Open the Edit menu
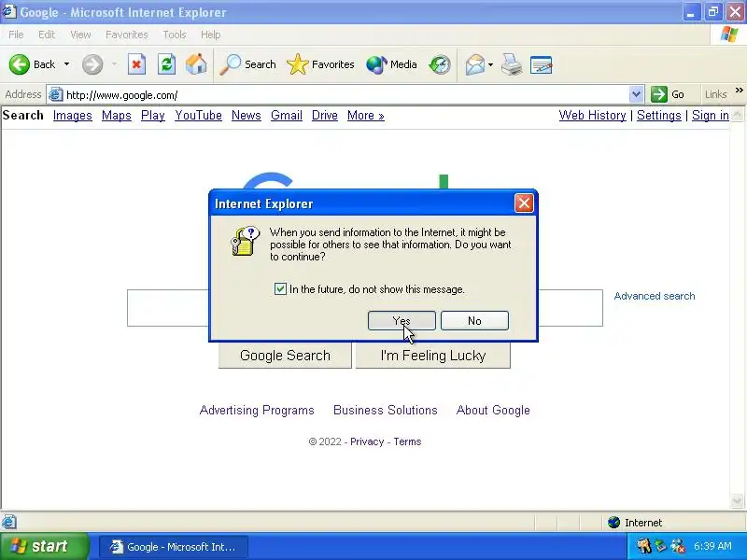Viewport: 747px width, 560px height. click(x=46, y=35)
